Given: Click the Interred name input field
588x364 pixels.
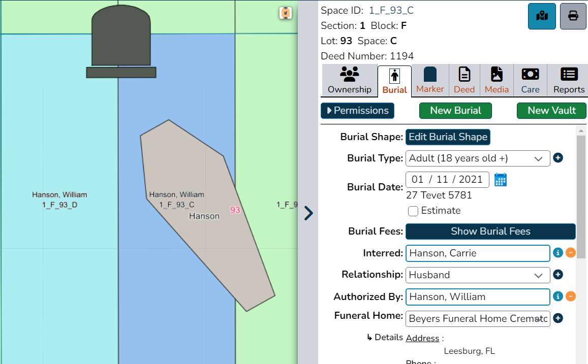Looking at the screenshot, I should pyautogui.click(x=478, y=253).
